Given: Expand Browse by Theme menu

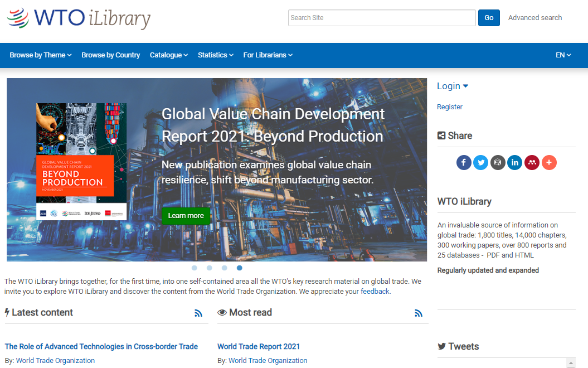Looking at the screenshot, I should [41, 55].
